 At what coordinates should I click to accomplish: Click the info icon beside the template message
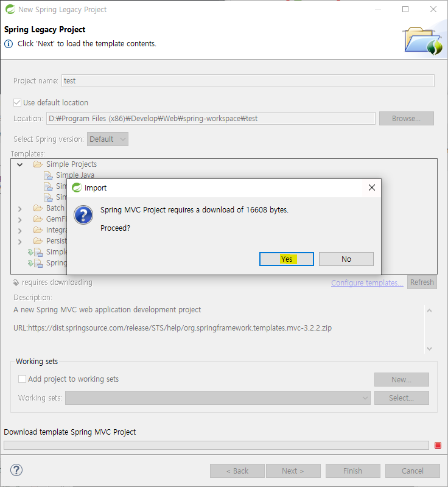(9, 44)
